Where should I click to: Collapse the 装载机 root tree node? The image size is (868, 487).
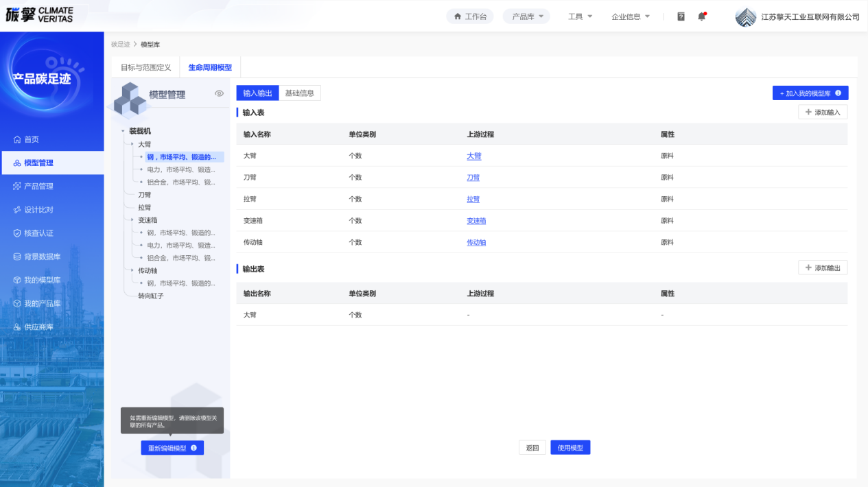pos(123,131)
